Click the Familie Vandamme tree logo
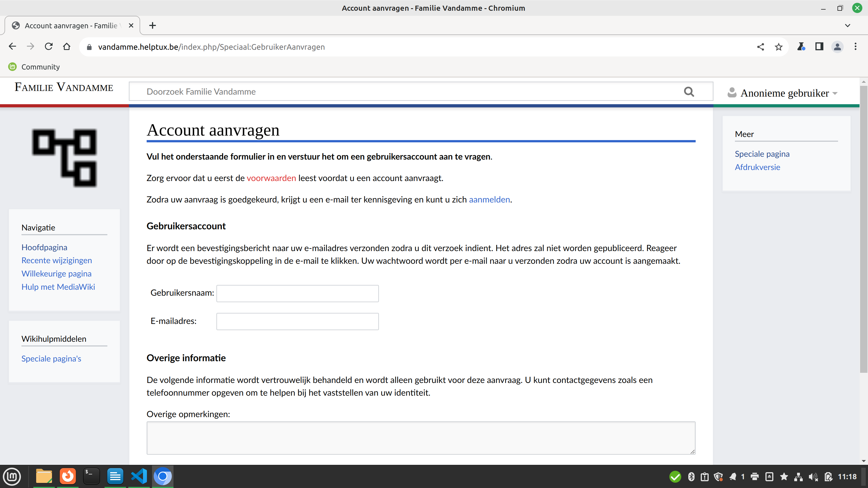The image size is (868, 488). click(x=64, y=158)
